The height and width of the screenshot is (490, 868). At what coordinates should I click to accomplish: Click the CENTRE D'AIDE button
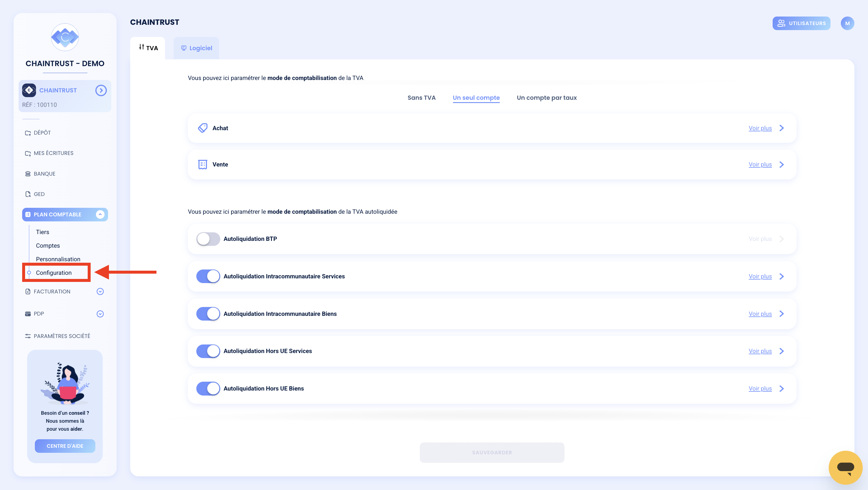pos(65,446)
